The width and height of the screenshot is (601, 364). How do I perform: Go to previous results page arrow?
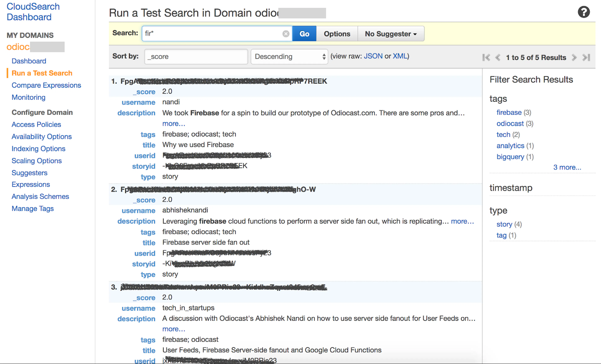coord(498,58)
